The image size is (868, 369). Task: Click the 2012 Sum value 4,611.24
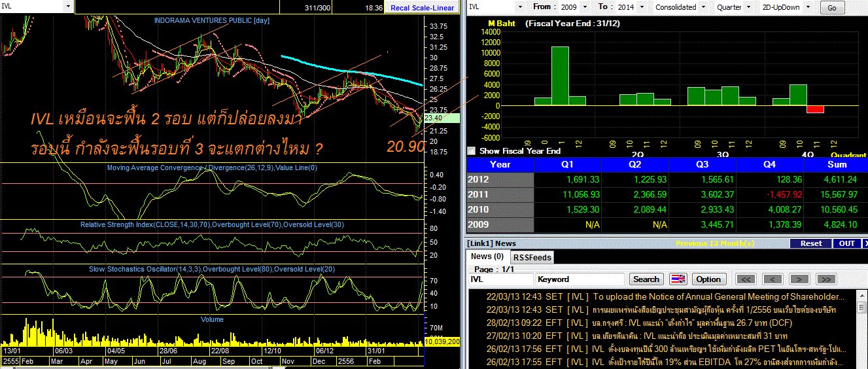click(x=842, y=179)
